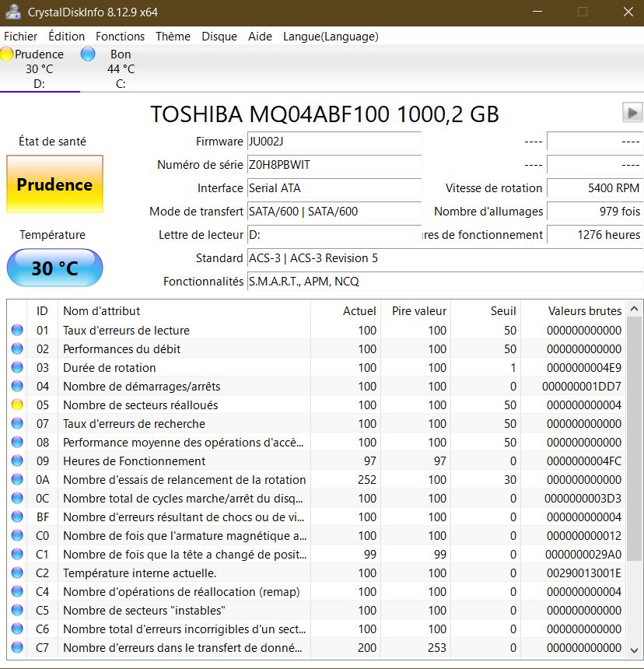Click the 1276 heures field
Screen dimensions: 644x669
pyautogui.click(x=594, y=235)
